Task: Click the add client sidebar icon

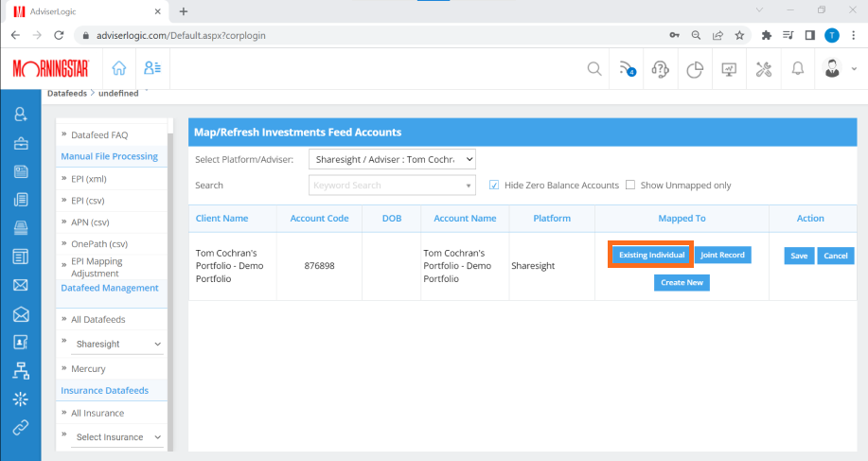Action: (x=21, y=114)
